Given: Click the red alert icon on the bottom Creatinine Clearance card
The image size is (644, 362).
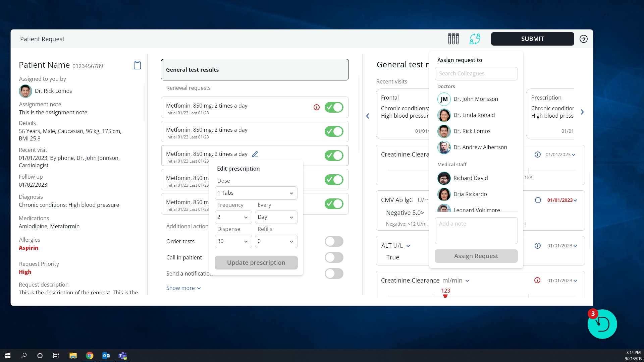Looking at the screenshot, I should pyautogui.click(x=537, y=280).
